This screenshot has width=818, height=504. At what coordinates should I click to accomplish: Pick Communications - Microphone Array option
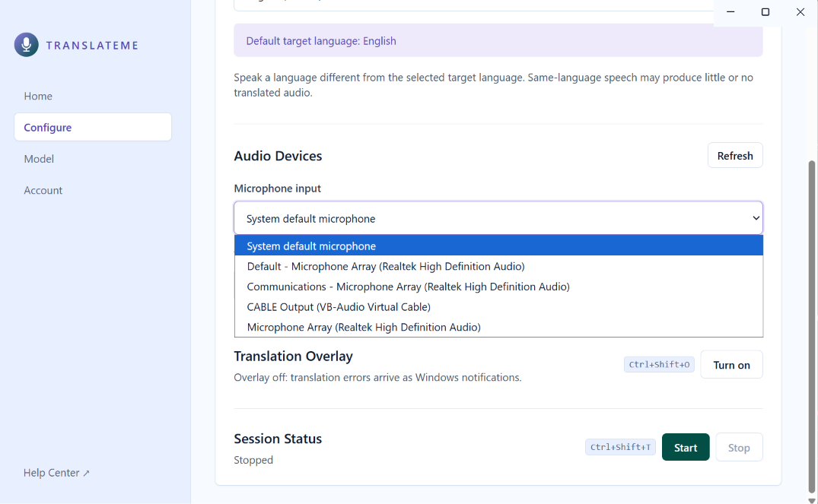(x=498, y=286)
